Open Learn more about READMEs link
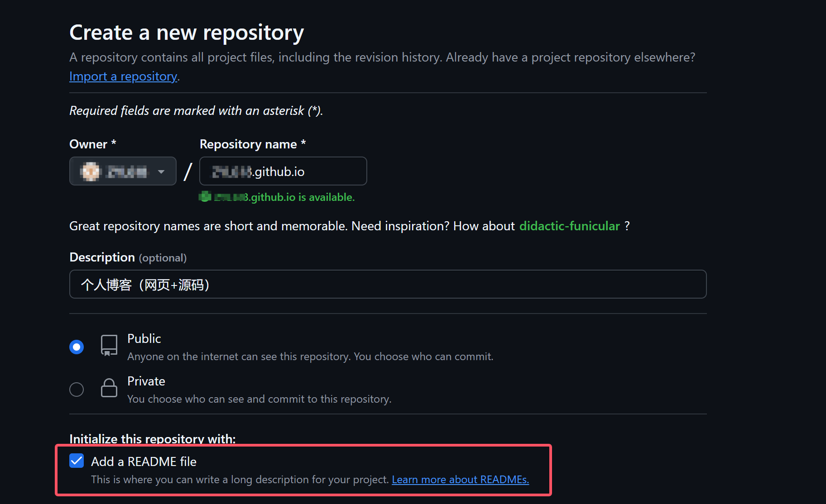826x504 pixels. [x=460, y=480]
